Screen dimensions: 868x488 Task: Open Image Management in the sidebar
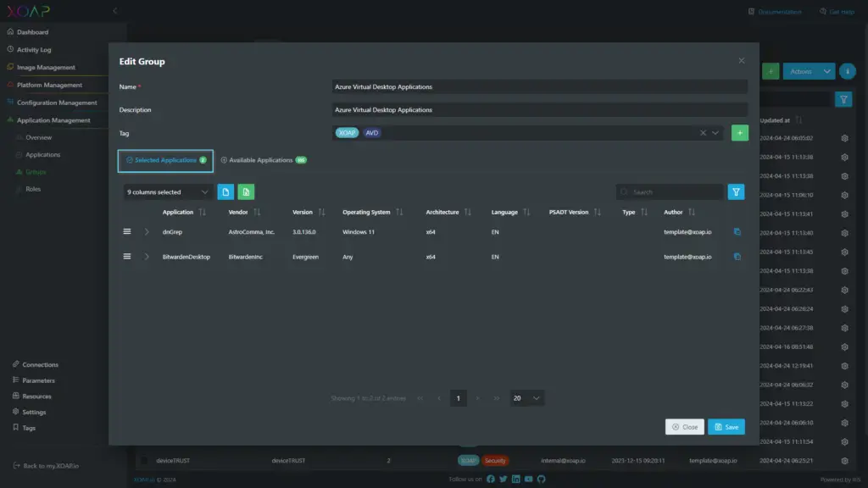pyautogui.click(x=46, y=68)
